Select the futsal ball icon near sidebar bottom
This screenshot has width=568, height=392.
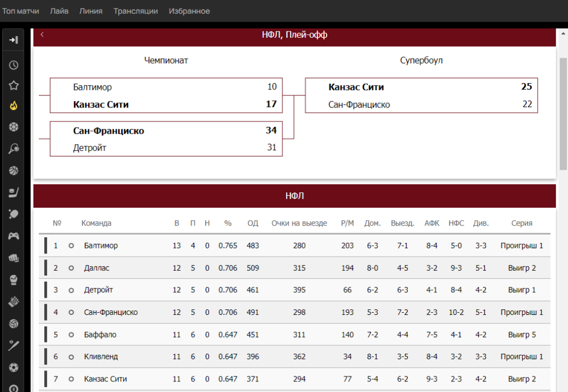point(13,368)
